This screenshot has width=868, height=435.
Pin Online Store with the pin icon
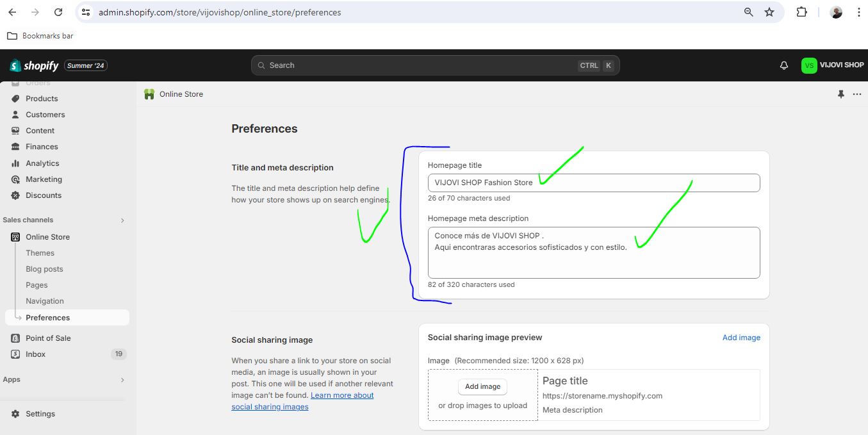(x=841, y=94)
